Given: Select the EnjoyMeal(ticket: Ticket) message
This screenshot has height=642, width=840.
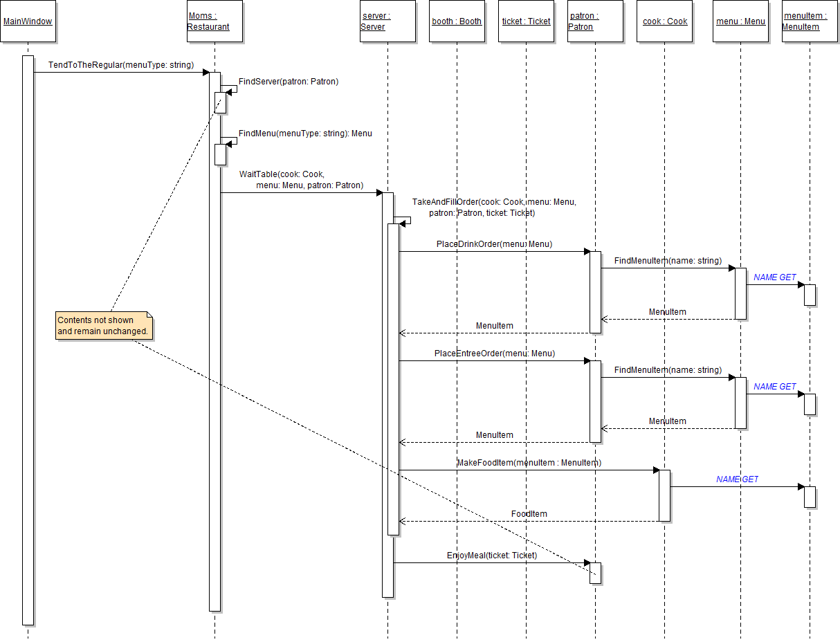Looking at the screenshot, I should click(x=491, y=556).
